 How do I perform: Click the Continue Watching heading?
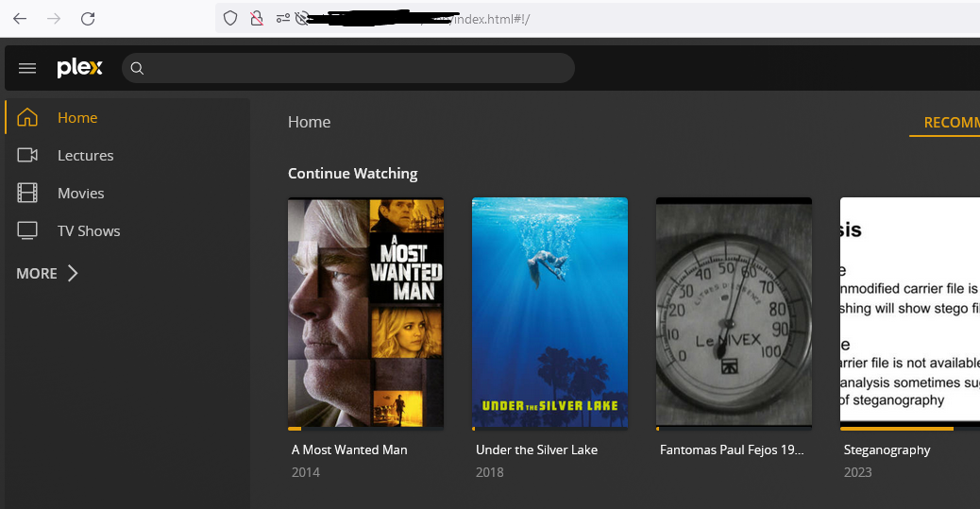pos(352,173)
